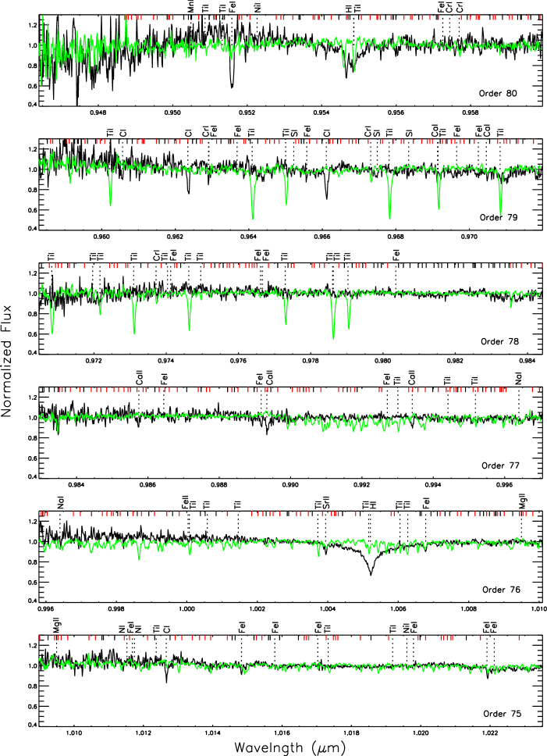Click the 0.986 wavelength tick label
547x756 pixels.
pos(147,485)
